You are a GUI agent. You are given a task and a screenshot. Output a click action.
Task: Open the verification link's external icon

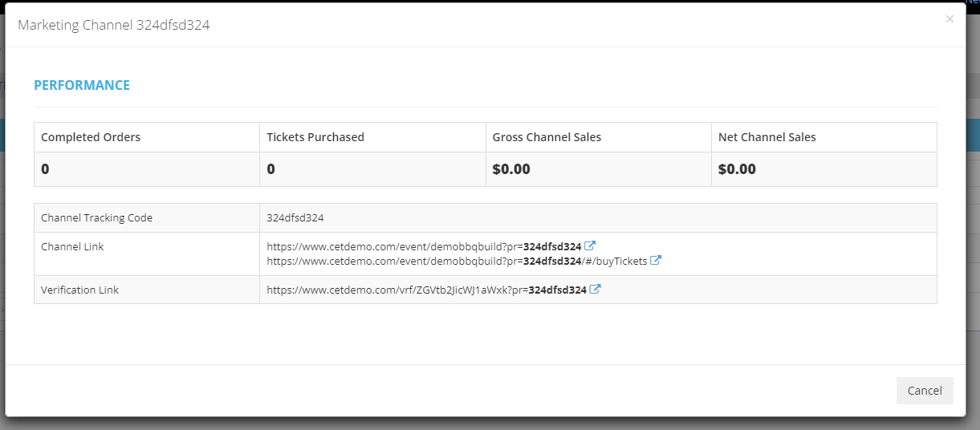tap(595, 290)
